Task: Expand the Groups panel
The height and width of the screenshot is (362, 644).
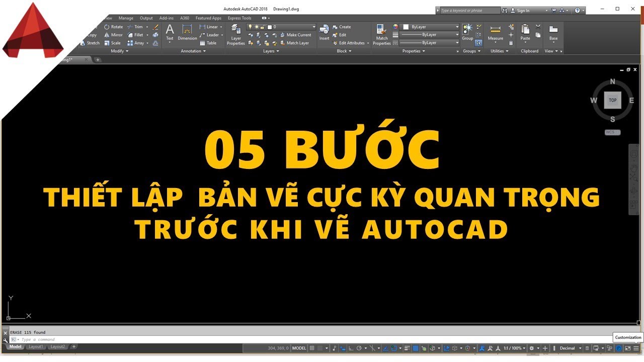Action: pos(471,51)
